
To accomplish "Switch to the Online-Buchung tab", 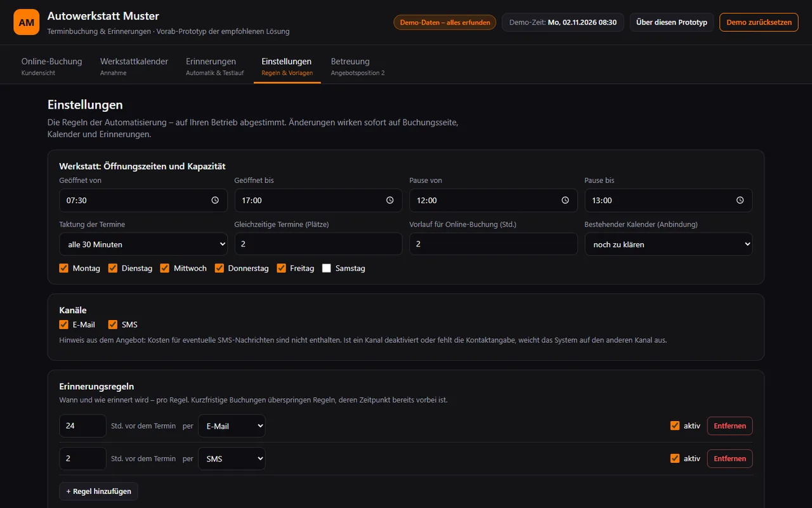I will (52, 66).
